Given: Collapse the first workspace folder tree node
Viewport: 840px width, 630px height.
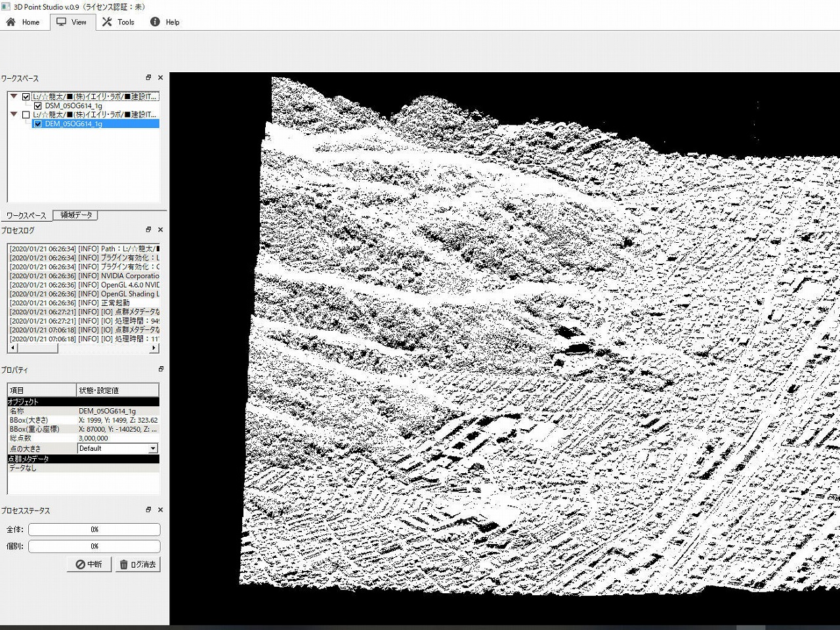Looking at the screenshot, I should point(14,96).
